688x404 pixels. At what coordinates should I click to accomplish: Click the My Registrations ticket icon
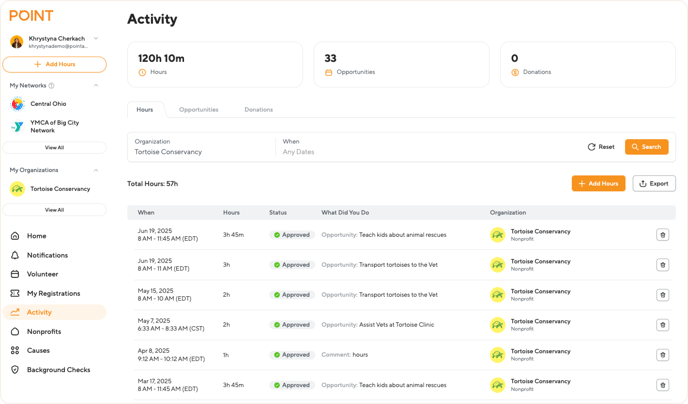click(x=15, y=293)
